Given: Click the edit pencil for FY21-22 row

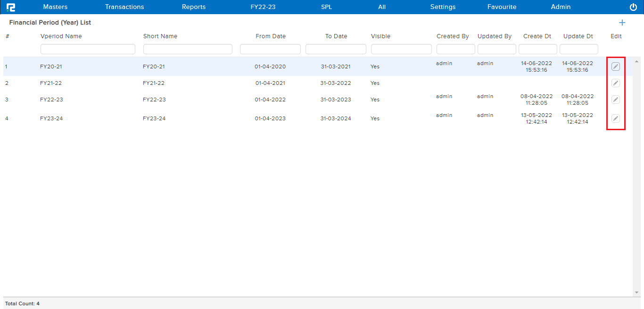Looking at the screenshot, I should 615,83.
